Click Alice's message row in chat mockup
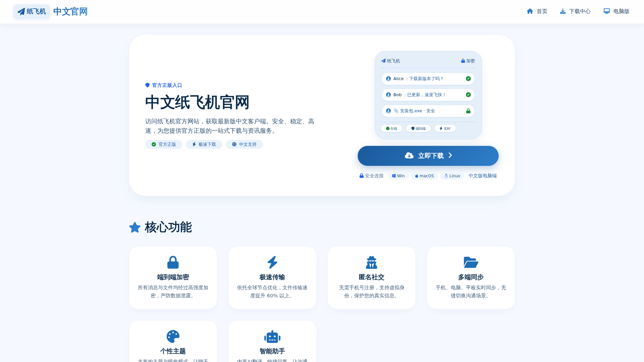 pos(428,79)
